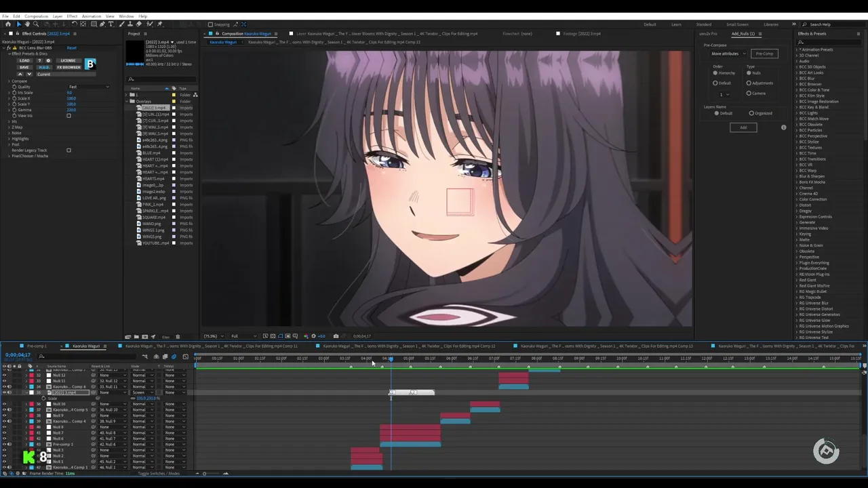Toggle the Render Legacy Track checkbox
Image resolution: width=868 pixels, height=488 pixels.
(x=68, y=150)
